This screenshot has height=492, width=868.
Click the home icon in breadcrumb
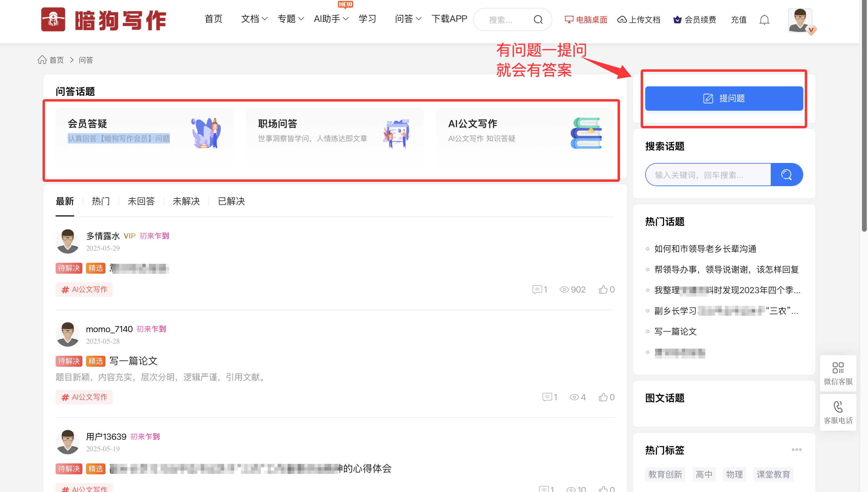42,60
